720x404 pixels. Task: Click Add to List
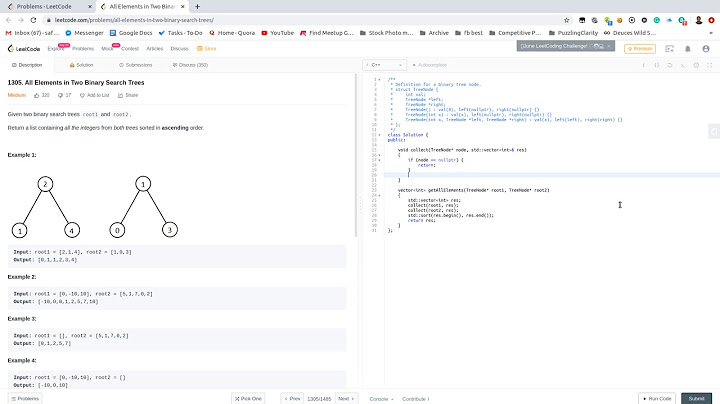[x=95, y=95]
